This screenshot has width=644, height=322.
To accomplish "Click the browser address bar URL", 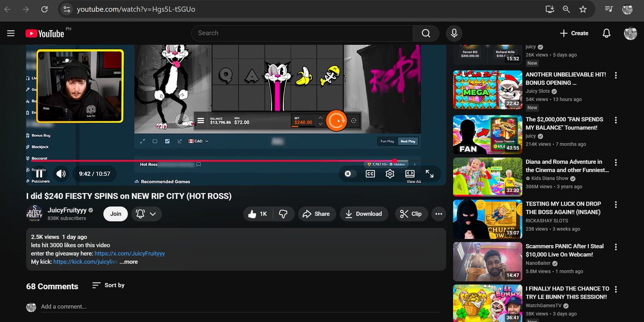I will [x=136, y=9].
